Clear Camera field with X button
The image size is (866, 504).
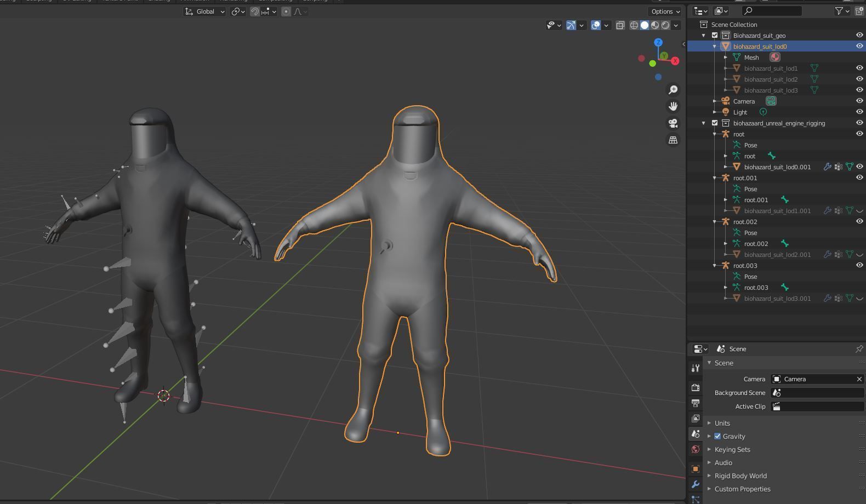tap(859, 379)
